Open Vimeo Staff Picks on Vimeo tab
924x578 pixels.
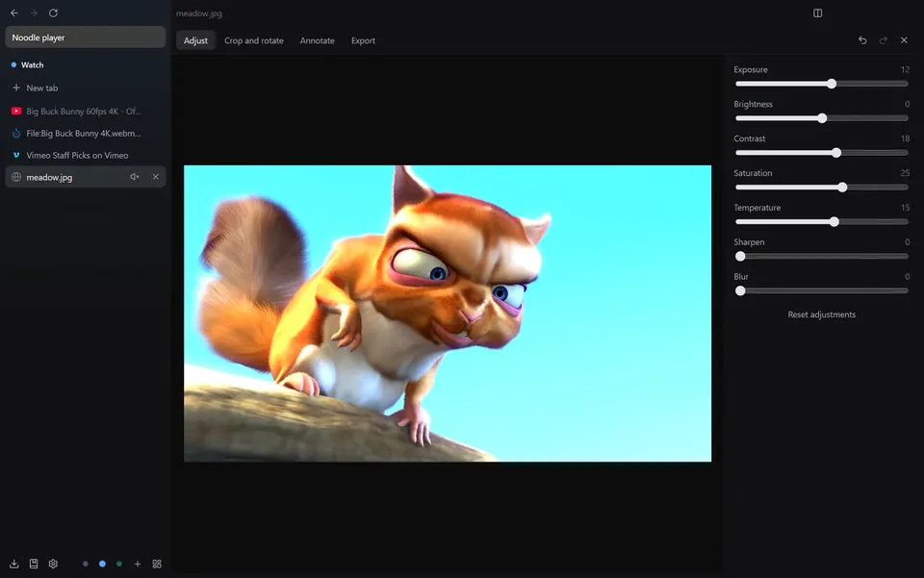coord(86,156)
